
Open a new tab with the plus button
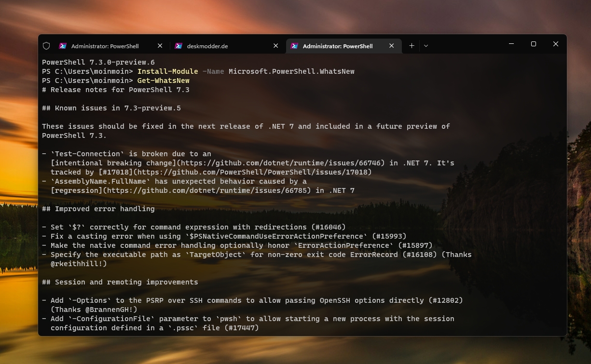coord(412,46)
